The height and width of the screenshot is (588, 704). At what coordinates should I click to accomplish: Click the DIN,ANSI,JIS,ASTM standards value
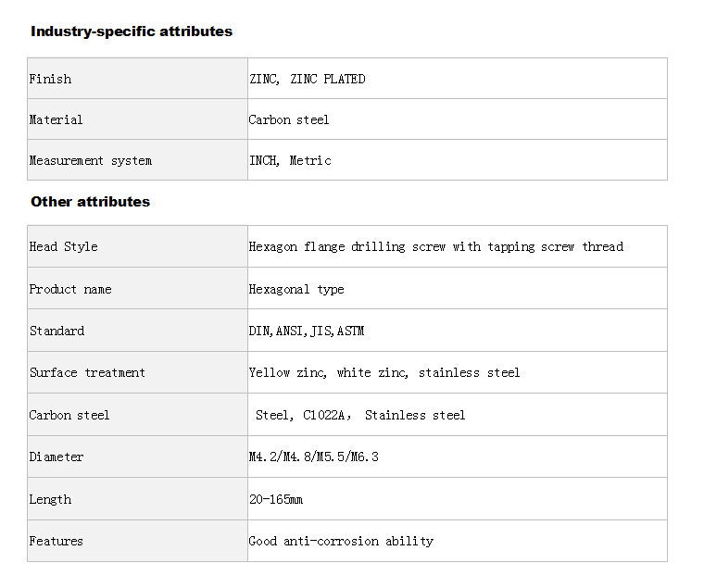tap(307, 331)
